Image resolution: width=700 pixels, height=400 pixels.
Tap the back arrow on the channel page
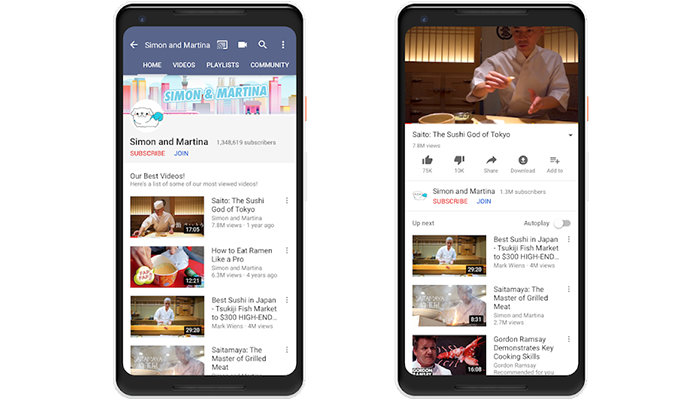tap(133, 45)
